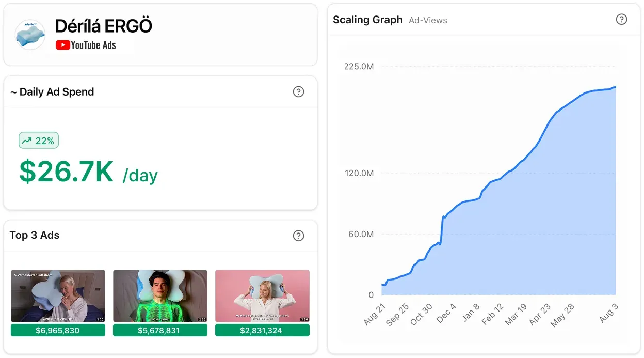
Task: Click help icon in Top 3 Ads card
Action: point(298,236)
